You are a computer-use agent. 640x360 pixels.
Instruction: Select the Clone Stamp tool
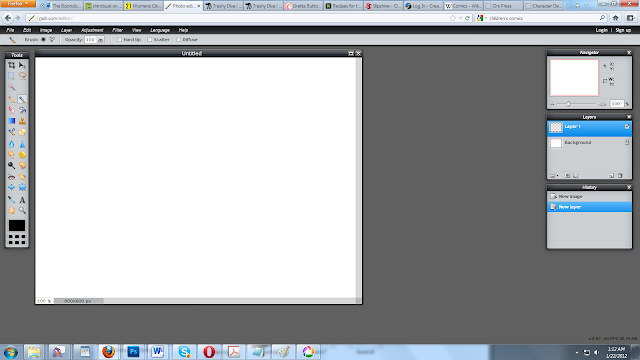[x=22, y=121]
